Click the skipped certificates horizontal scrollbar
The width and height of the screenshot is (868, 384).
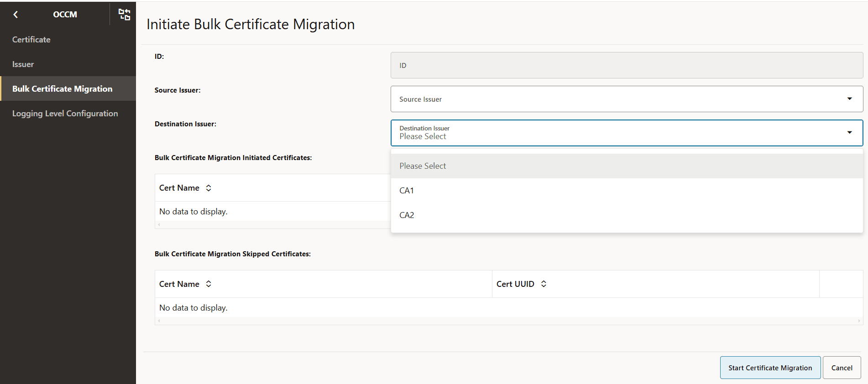pyautogui.click(x=508, y=321)
